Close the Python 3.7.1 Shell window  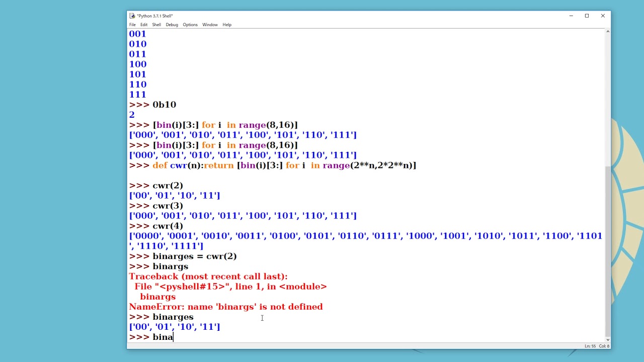click(603, 16)
